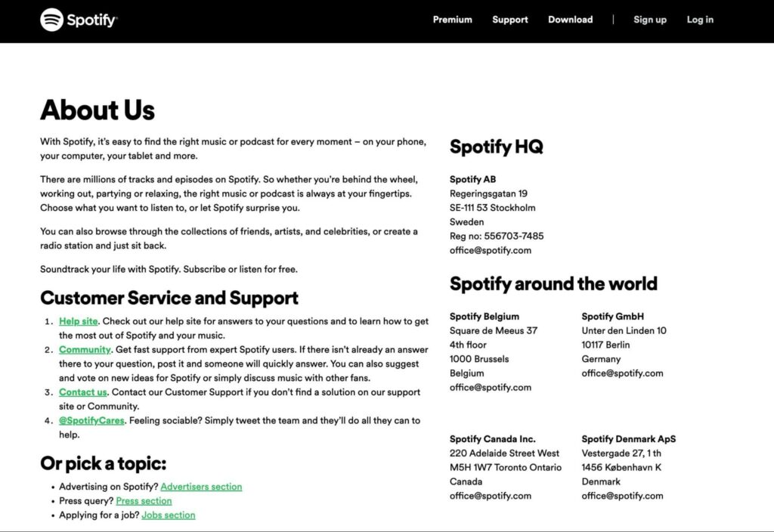Open the Jobs section link
Viewport: 774px width, 532px height.
[169, 515]
